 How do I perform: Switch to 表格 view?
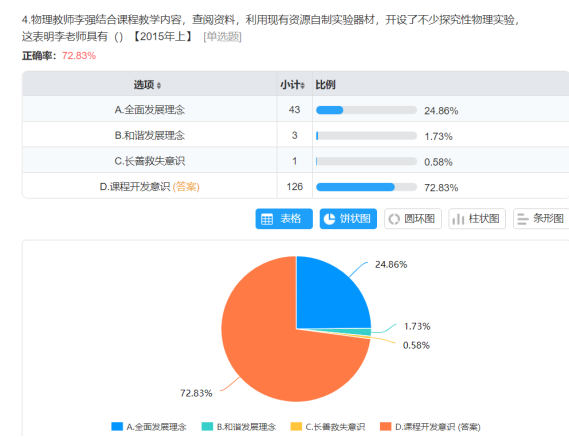point(284,219)
